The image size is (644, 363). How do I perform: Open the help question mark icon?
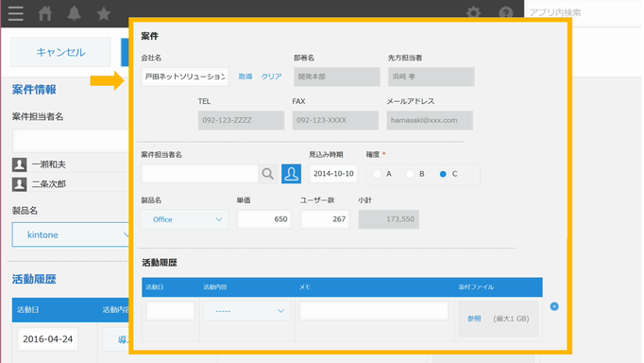coord(505,12)
